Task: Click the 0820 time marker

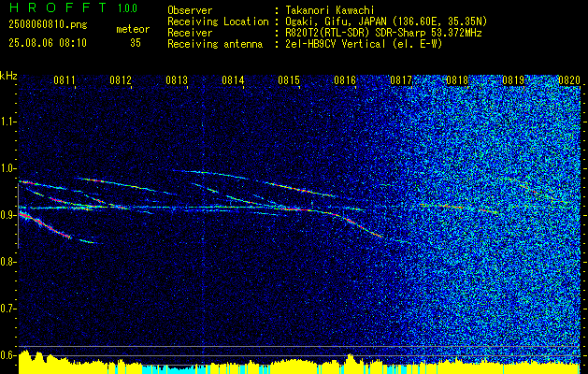Action: (569, 79)
